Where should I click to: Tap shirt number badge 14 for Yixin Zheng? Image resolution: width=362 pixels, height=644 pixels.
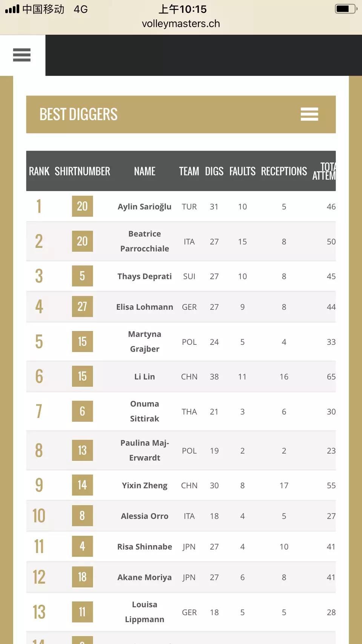click(x=82, y=485)
